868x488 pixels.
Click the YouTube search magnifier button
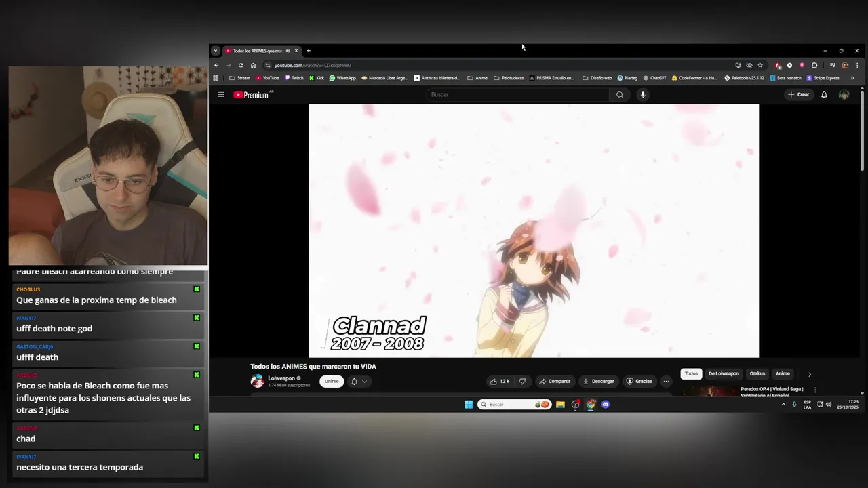pyautogui.click(x=619, y=95)
